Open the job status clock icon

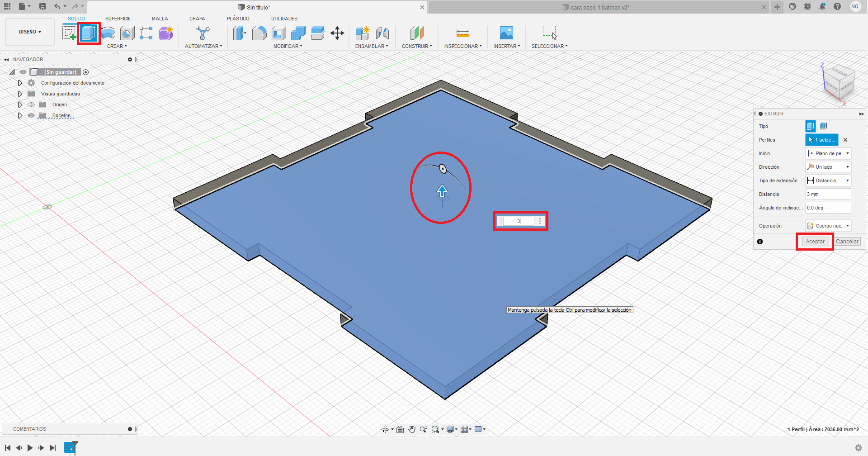pyautogui.click(x=807, y=6)
